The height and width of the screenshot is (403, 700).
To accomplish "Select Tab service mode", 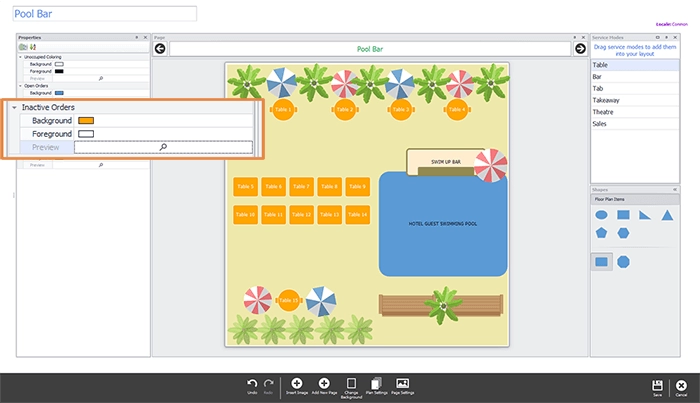I will pyautogui.click(x=635, y=88).
